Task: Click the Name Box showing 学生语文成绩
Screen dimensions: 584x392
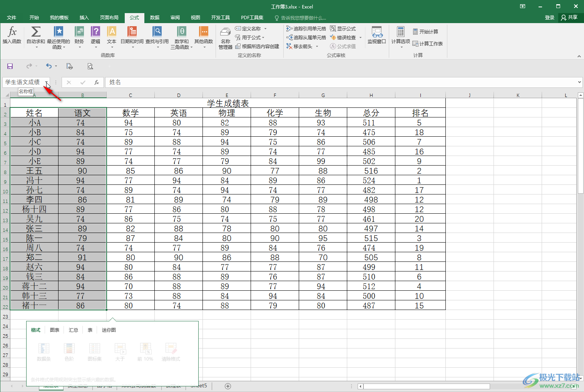Action: pos(23,82)
